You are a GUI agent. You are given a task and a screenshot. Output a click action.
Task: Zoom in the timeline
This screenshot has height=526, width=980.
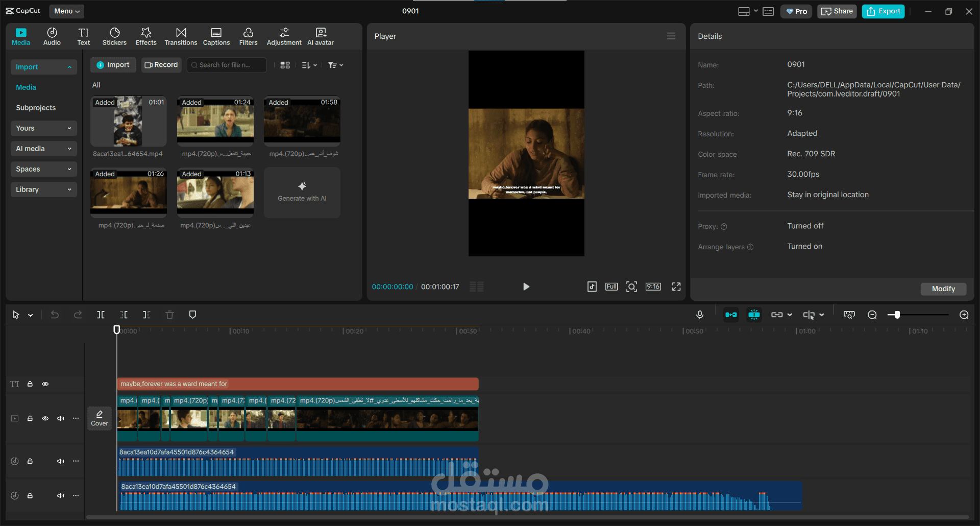pyautogui.click(x=964, y=315)
